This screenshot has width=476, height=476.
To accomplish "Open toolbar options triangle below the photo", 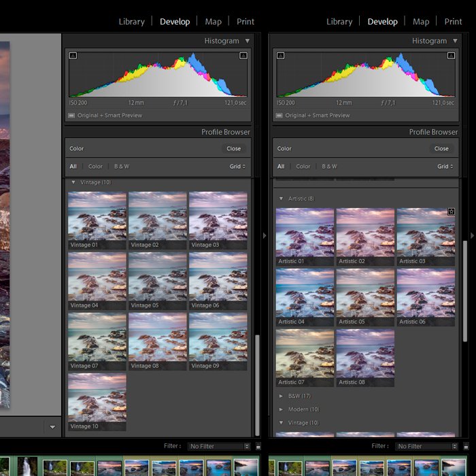I will 52,427.
